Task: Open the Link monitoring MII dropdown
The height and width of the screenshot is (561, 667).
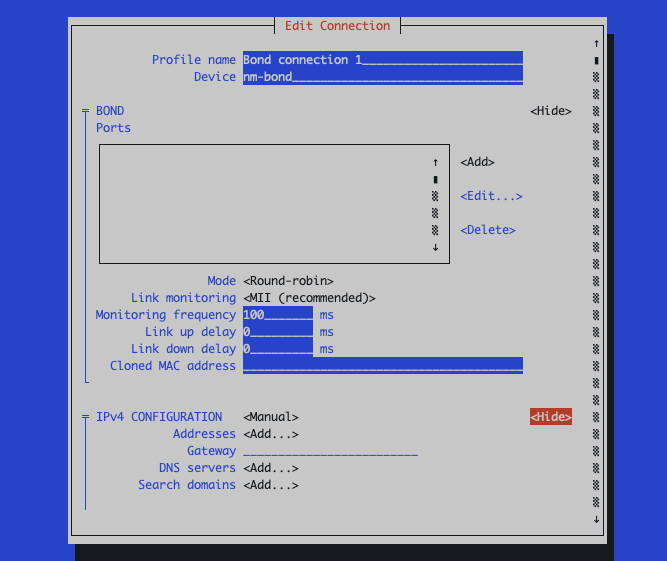Action: coord(309,298)
